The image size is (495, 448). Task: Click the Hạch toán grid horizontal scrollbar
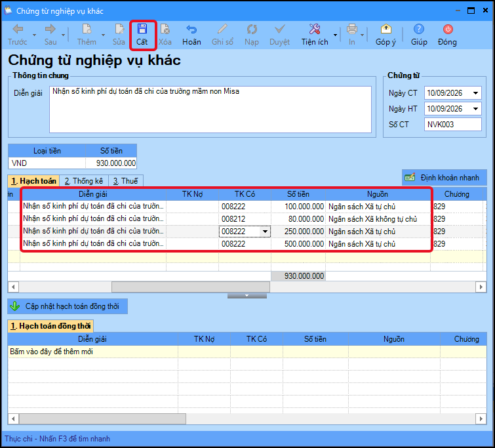pyautogui.click(x=247, y=287)
